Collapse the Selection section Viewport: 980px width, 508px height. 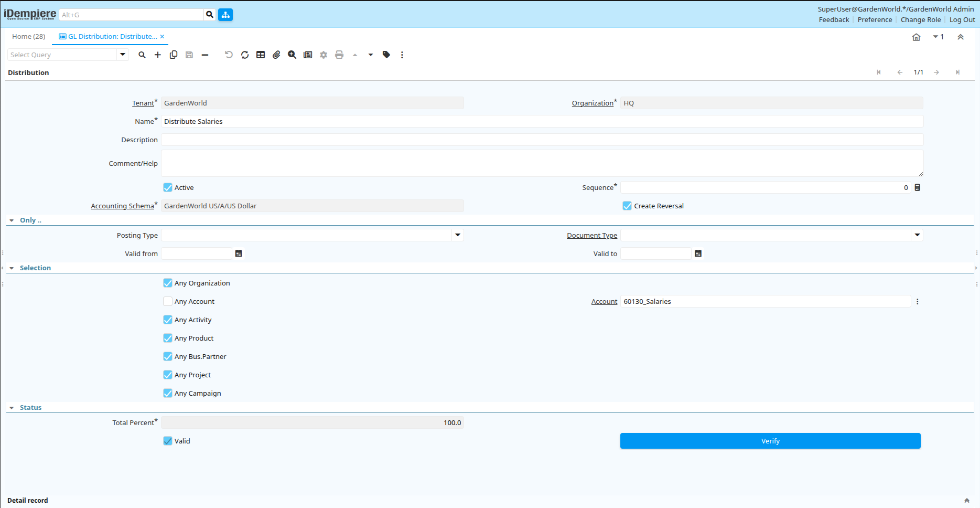(x=12, y=268)
